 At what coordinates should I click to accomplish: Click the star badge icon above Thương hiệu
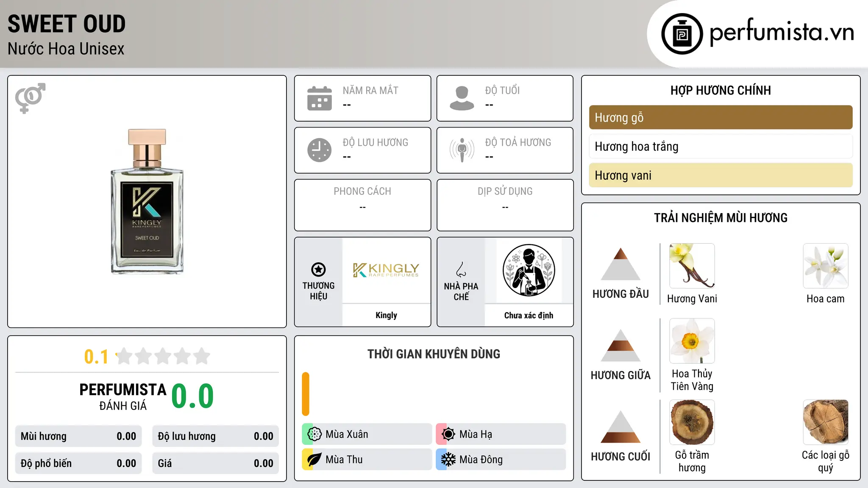coord(318,269)
